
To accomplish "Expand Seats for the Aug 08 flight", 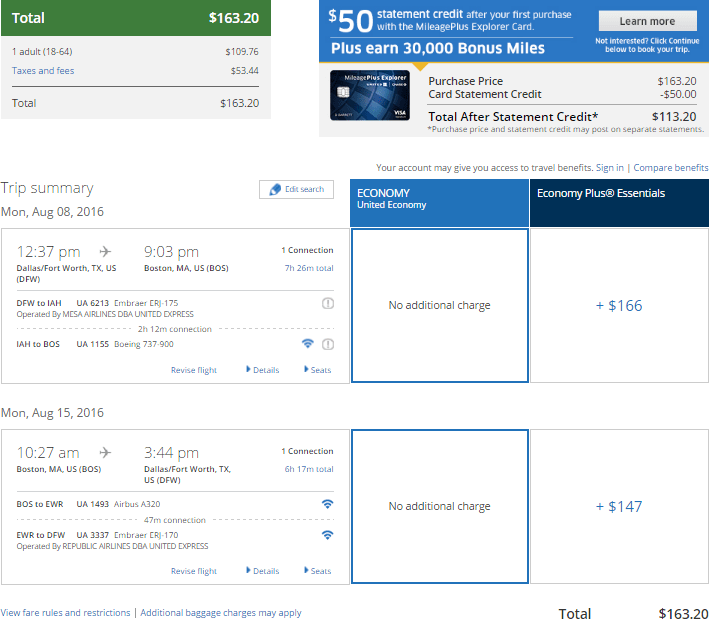I will (x=318, y=369).
